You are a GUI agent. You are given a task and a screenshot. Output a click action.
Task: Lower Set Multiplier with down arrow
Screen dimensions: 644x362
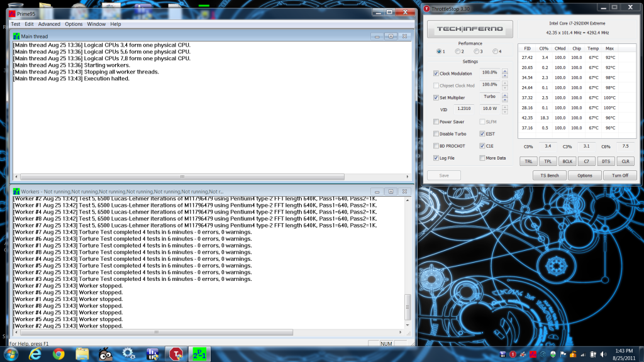[505, 100]
